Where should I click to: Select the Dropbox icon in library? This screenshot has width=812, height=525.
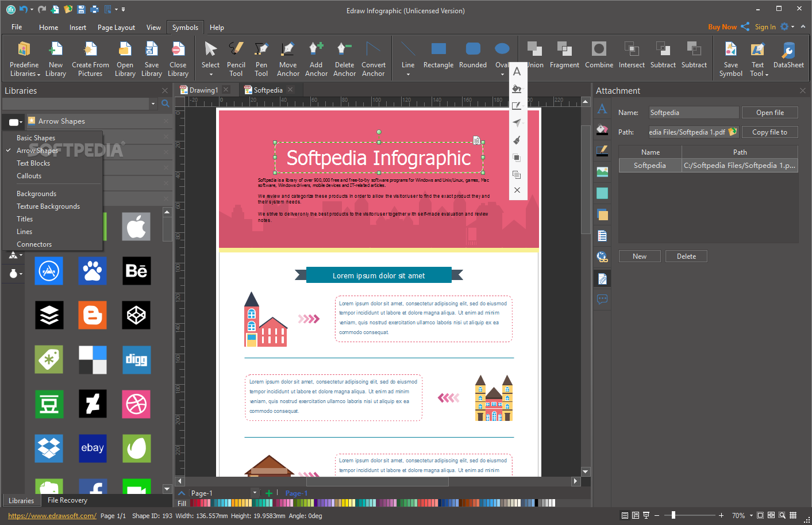[x=49, y=448]
